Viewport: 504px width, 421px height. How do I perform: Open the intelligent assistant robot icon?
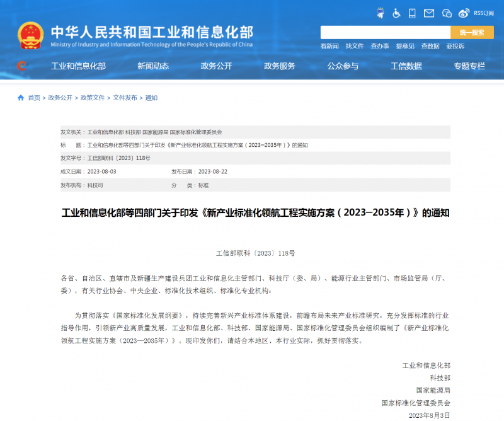pyautogui.click(x=381, y=13)
